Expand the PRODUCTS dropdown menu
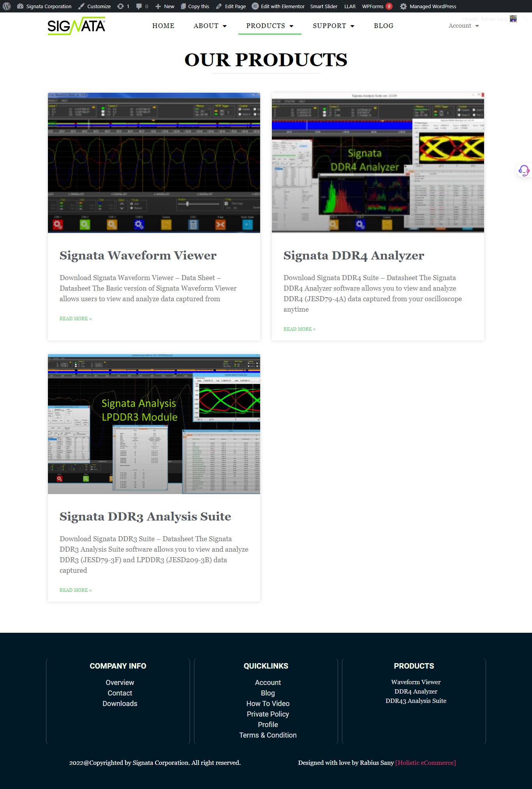 270,26
